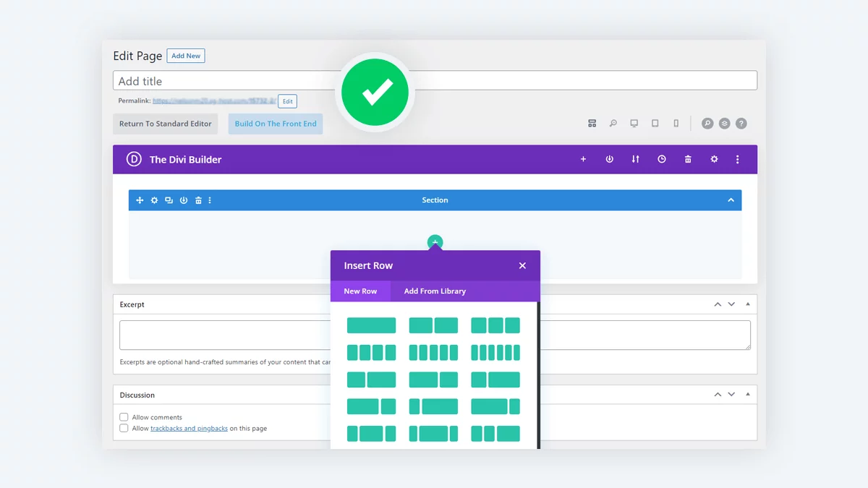Switch to tablet preview icon
This screenshot has height=488, width=868.
click(x=655, y=124)
